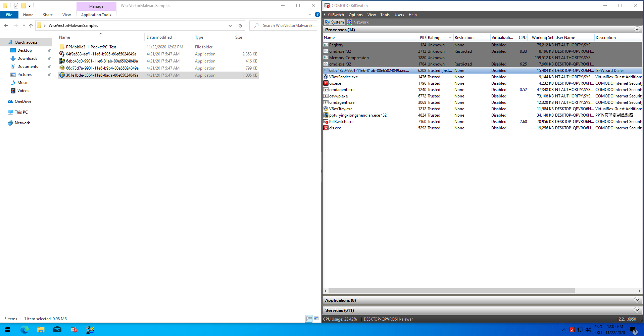
Task: Click the ENG TRQ language indicator
Action: tap(598, 330)
